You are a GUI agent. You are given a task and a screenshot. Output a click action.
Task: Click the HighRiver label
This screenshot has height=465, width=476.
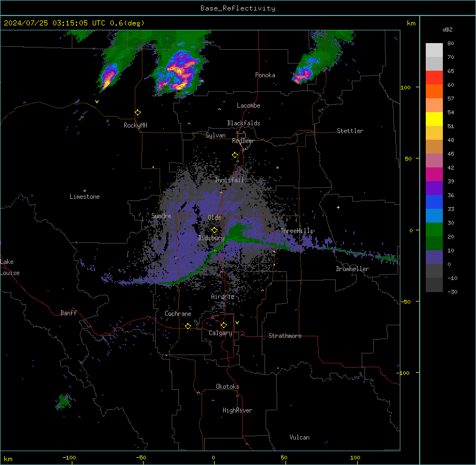237,410
